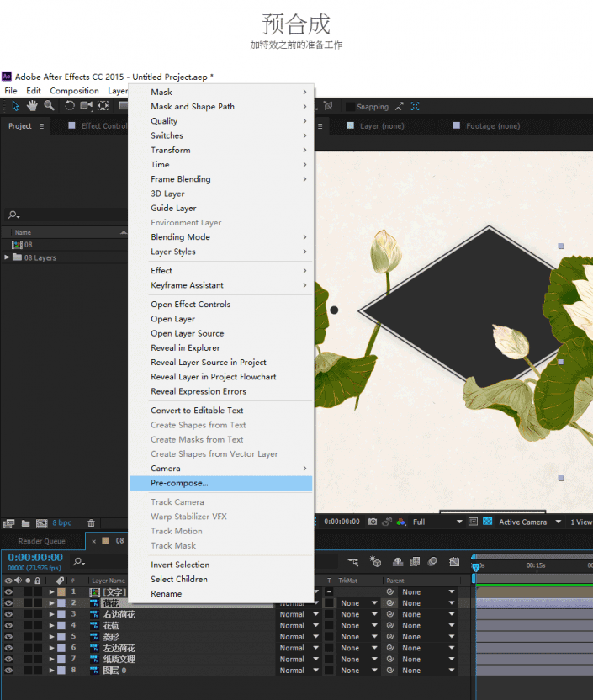Viewport: 593px width, 700px height.
Task: Hide the 图层 0 layer
Action: [x=8, y=670]
